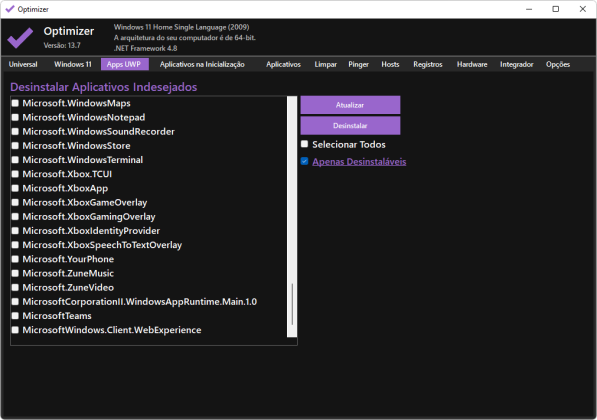The height and width of the screenshot is (420, 597).
Task: Select Microsoft.WindowsSoundRecorder checkbox
Action: click(15, 131)
